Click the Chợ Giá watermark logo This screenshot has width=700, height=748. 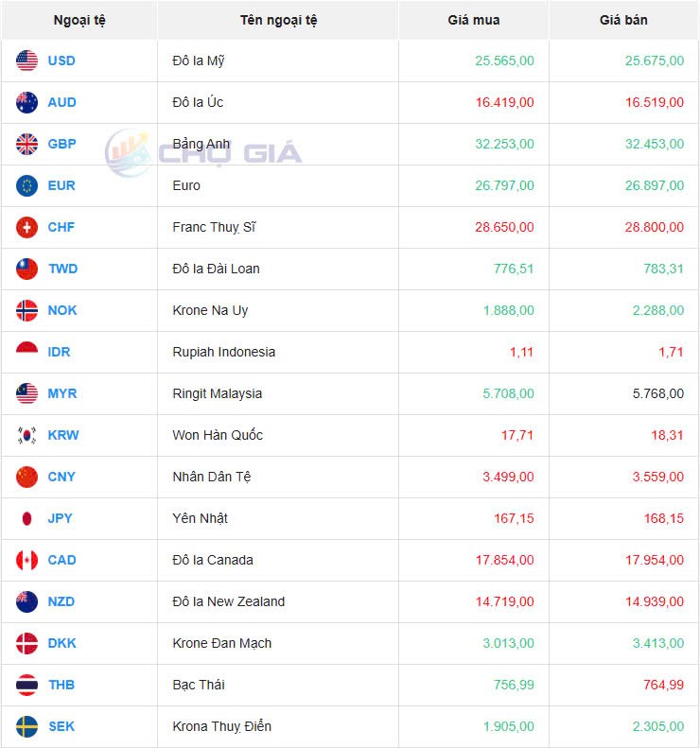pos(203,151)
